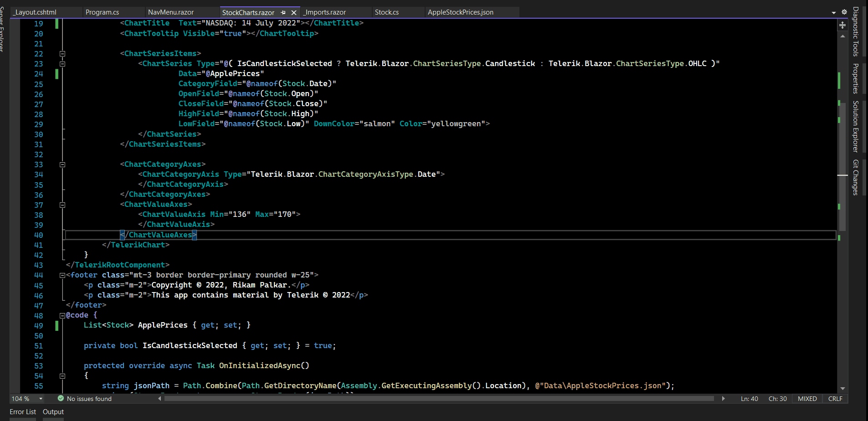Collapse the @code block outline
Image resolution: width=868 pixels, height=421 pixels.
pyautogui.click(x=62, y=315)
